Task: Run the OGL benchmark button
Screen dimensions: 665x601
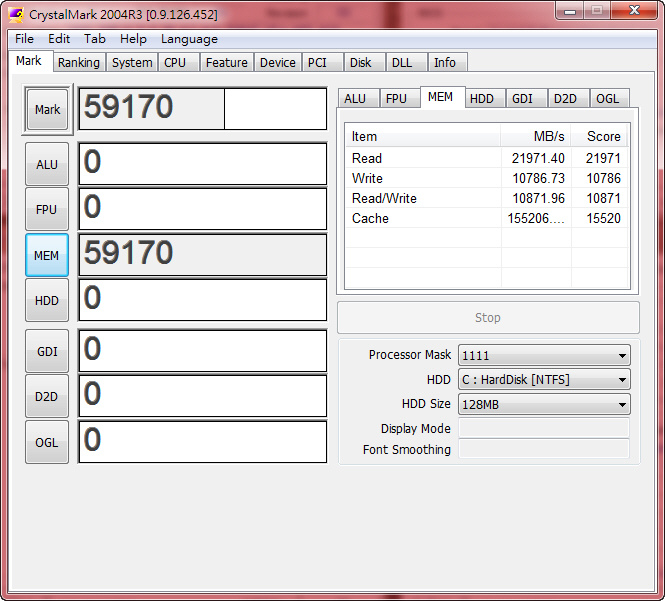Action: (x=47, y=442)
